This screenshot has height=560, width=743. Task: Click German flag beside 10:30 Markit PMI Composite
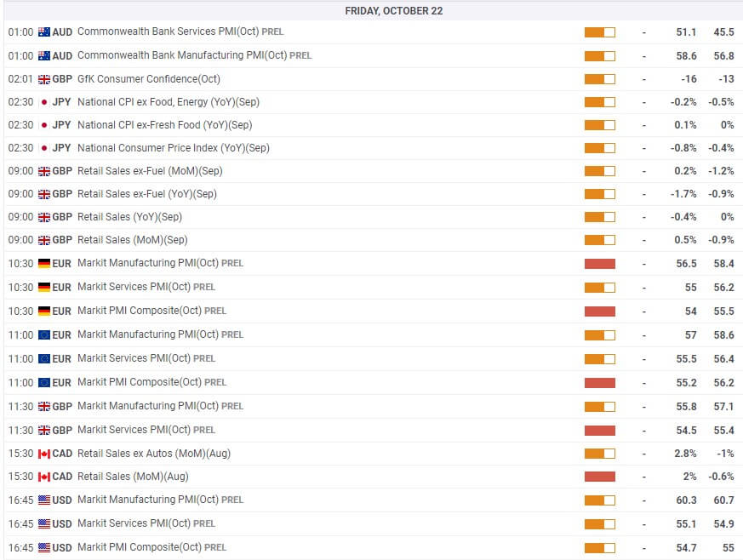(x=44, y=311)
